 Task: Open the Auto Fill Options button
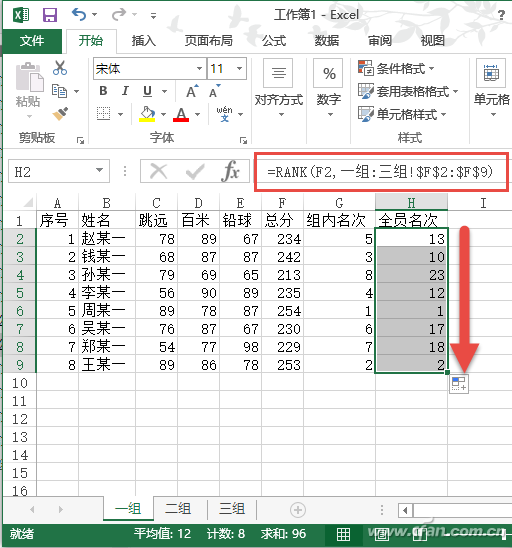pyautogui.click(x=459, y=383)
